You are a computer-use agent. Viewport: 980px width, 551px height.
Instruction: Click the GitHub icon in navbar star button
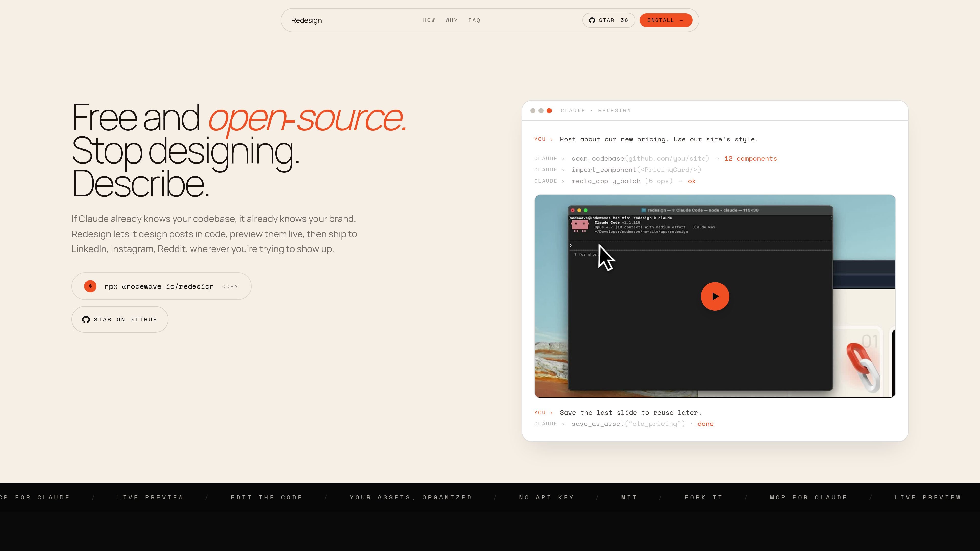pyautogui.click(x=592, y=20)
